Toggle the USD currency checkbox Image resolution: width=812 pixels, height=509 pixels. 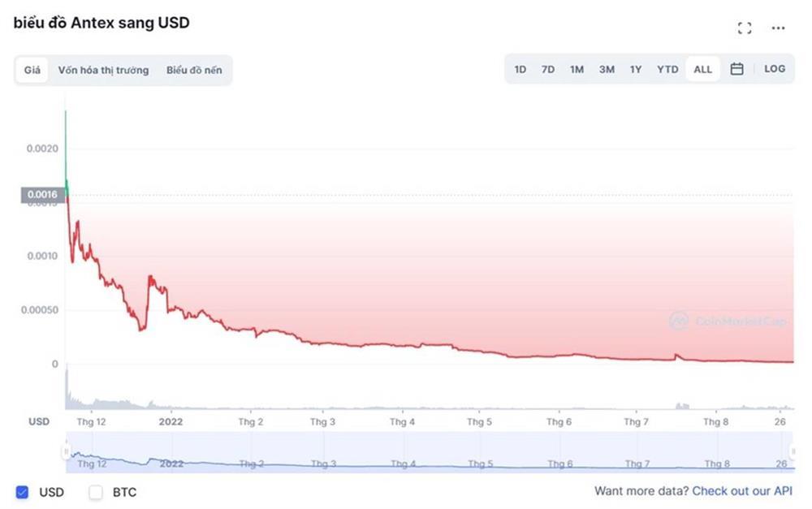(x=23, y=492)
